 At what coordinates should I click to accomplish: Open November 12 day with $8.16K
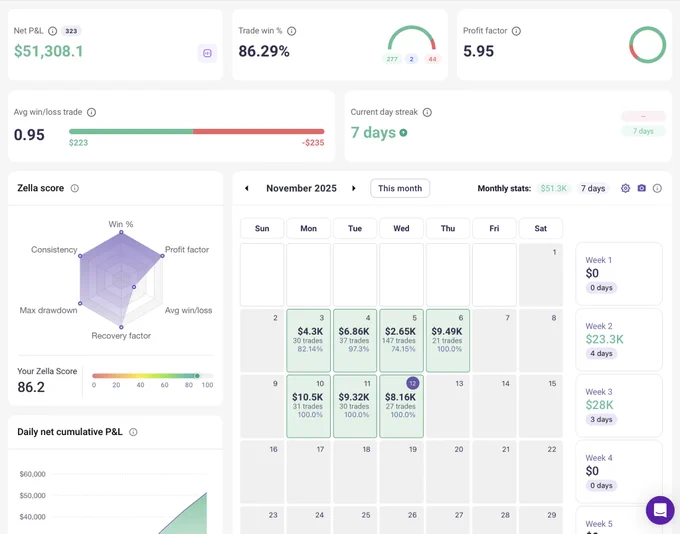pyautogui.click(x=401, y=406)
